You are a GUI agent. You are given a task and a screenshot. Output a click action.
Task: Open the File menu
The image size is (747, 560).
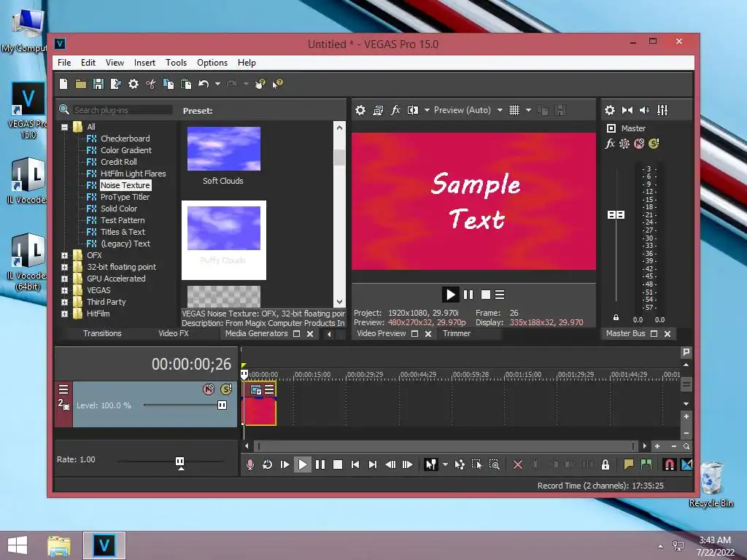(64, 63)
